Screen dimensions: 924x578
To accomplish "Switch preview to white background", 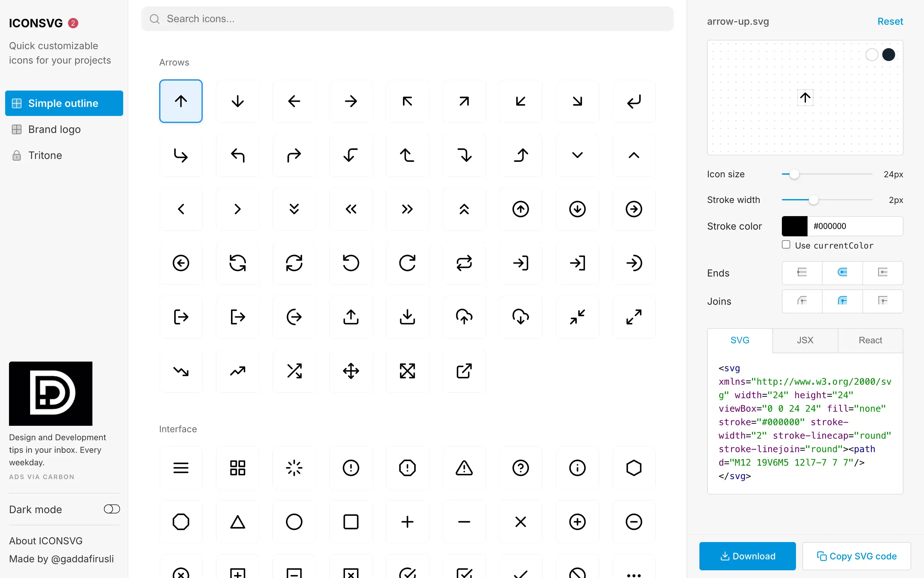I will click(872, 55).
